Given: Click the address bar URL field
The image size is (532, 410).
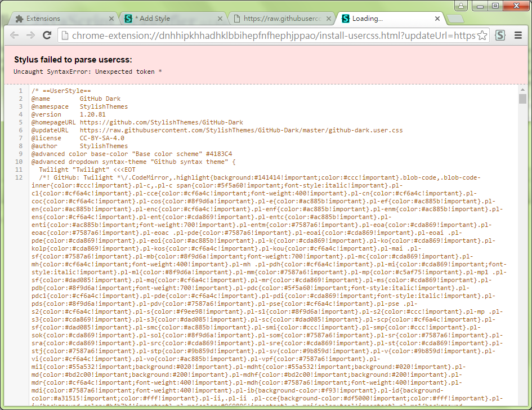Looking at the screenshot, I should pyautogui.click(x=274, y=35).
